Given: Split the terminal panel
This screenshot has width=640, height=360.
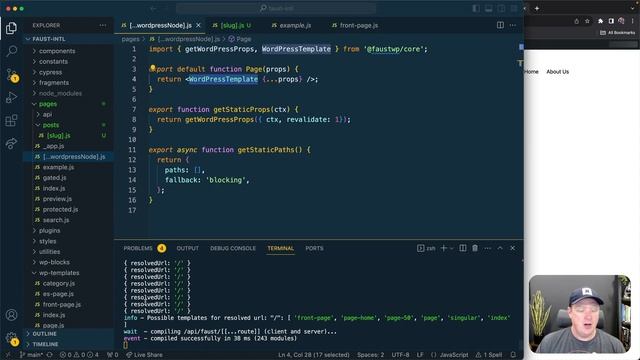Looking at the screenshot, I should coord(462,248).
